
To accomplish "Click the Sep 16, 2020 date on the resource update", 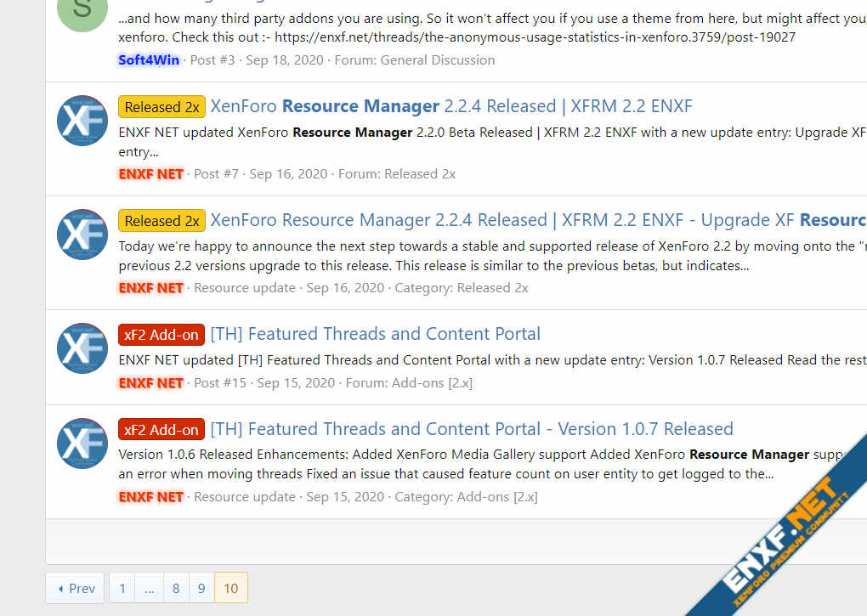I will click(x=346, y=288).
